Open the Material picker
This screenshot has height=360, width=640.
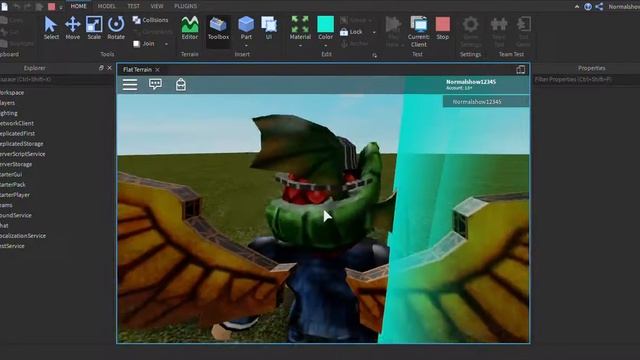pyautogui.click(x=300, y=28)
